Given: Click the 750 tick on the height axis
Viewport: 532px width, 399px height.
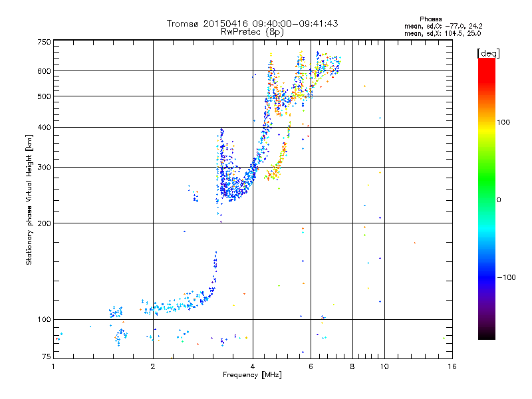Looking at the screenshot, I should coord(45,42).
